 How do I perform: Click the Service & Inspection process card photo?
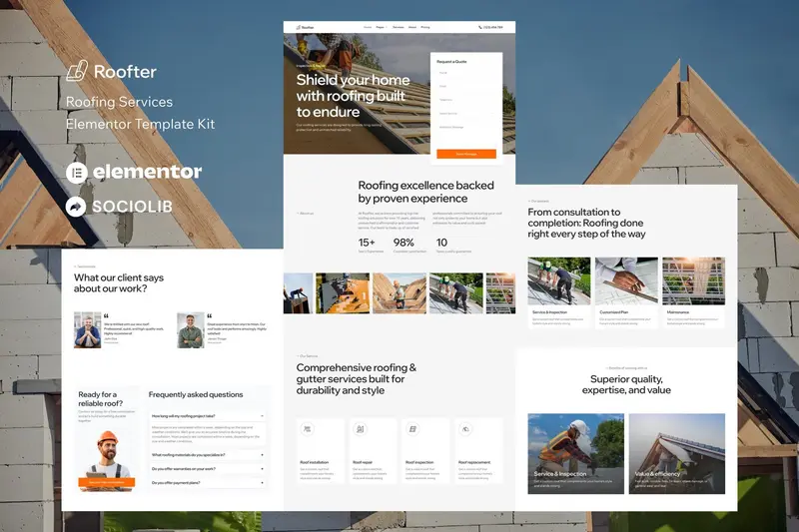(559, 281)
